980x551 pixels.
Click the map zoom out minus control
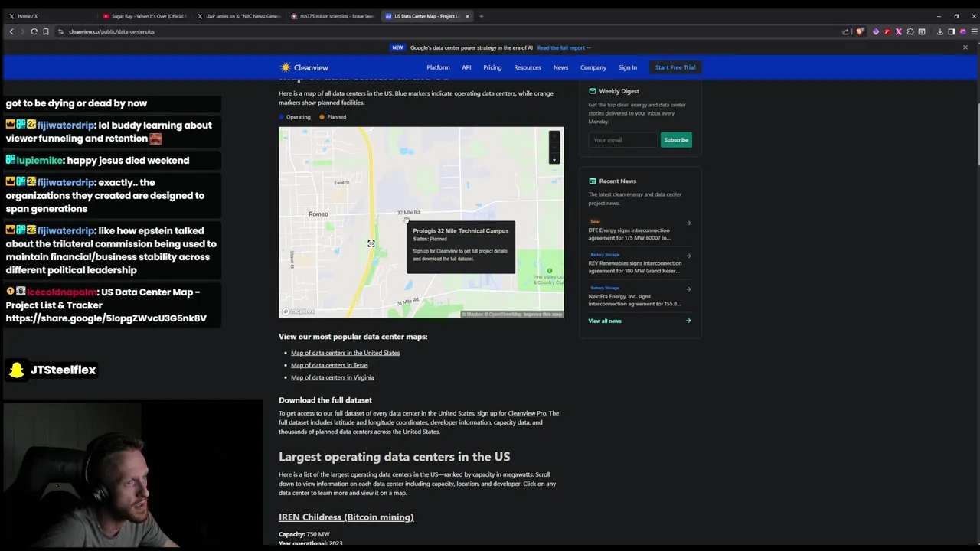[554, 147]
